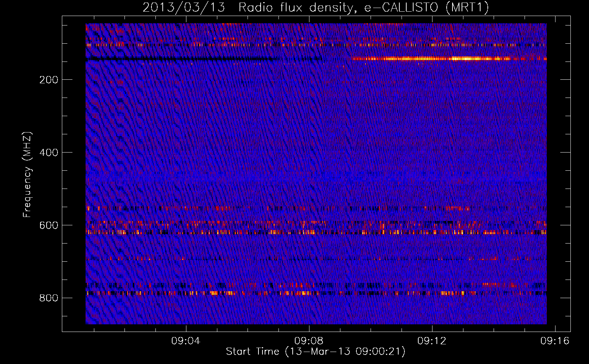Viewport: 589px width, 364px height.
Task: Click the 09:12 time tick label
Action: 432,341
